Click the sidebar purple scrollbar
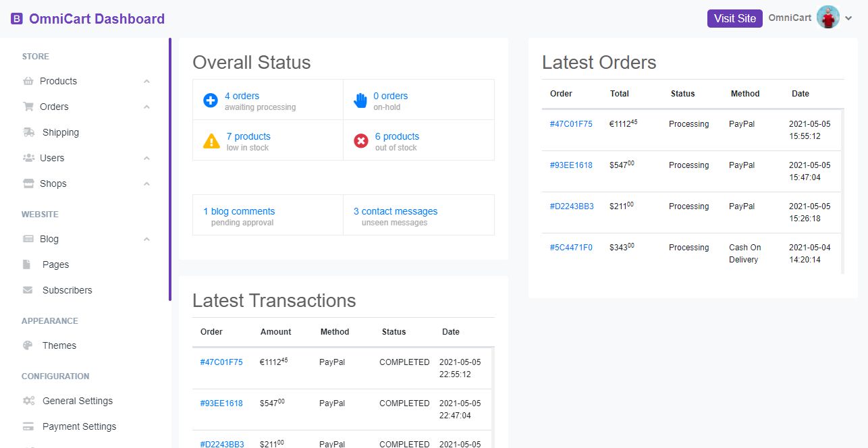 tap(170, 169)
